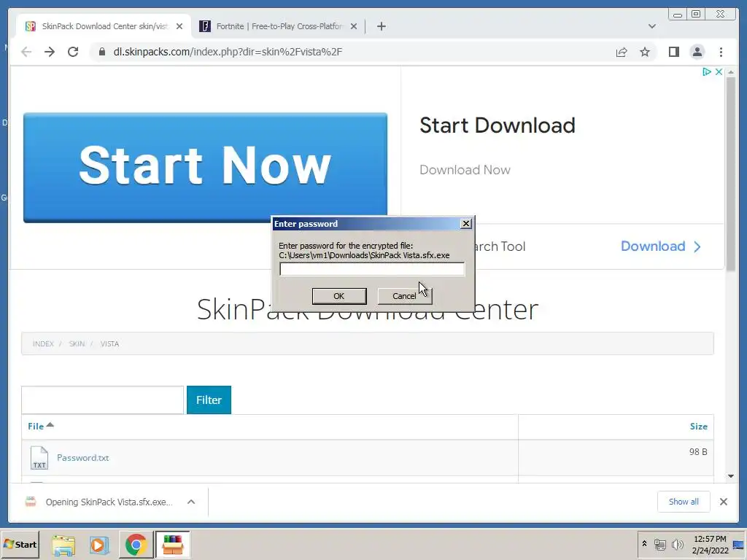This screenshot has width=747, height=560.
Task: Click the Start Now ad banner
Action: (x=205, y=167)
